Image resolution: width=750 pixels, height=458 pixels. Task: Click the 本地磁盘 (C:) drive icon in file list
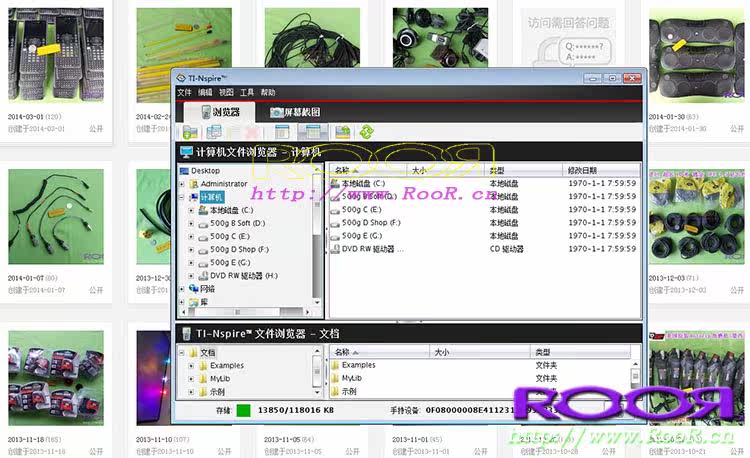click(335, 184)
